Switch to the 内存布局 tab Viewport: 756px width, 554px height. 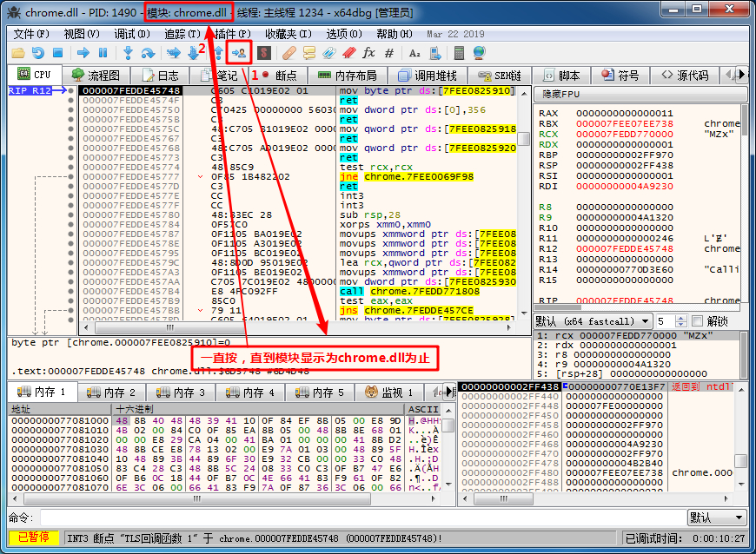347,76
